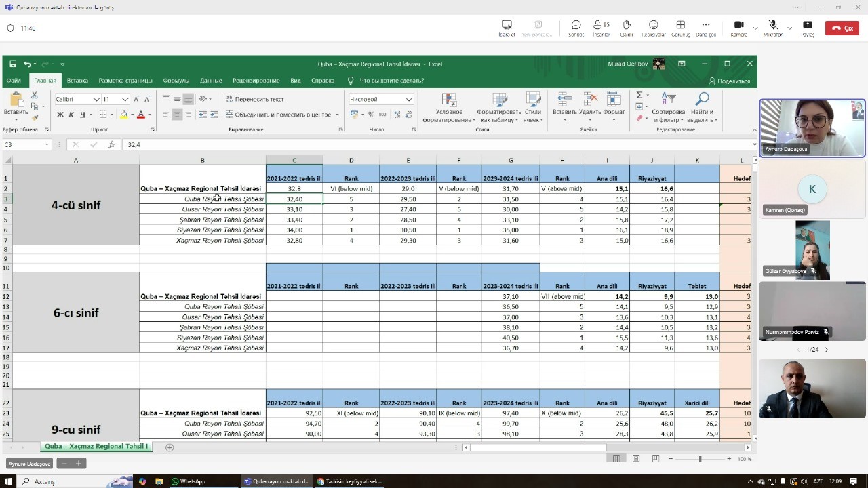This screenshot has width=868, height=488.
Task: Open the Reaksiyalar reactions menu
Action: click(x=653, y=28)
